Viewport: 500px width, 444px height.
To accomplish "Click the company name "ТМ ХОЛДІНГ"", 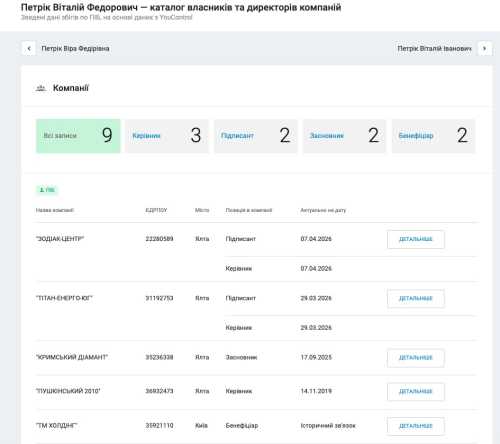I will point(57,426).
